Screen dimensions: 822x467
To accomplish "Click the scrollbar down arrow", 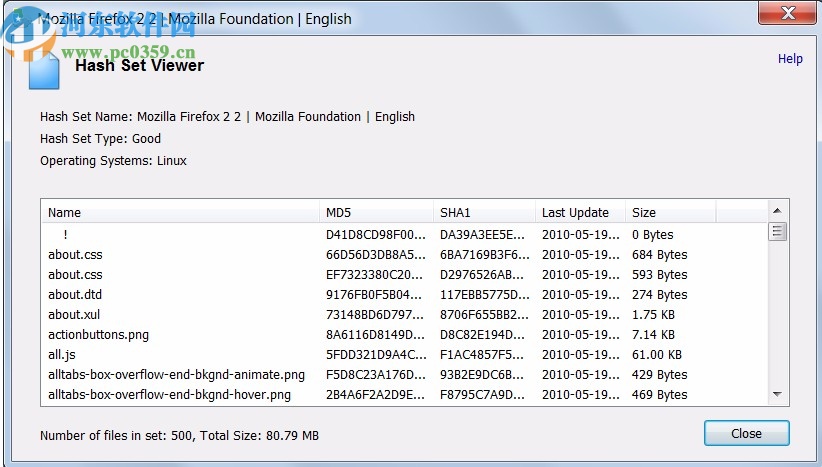I will click(777, 394).
